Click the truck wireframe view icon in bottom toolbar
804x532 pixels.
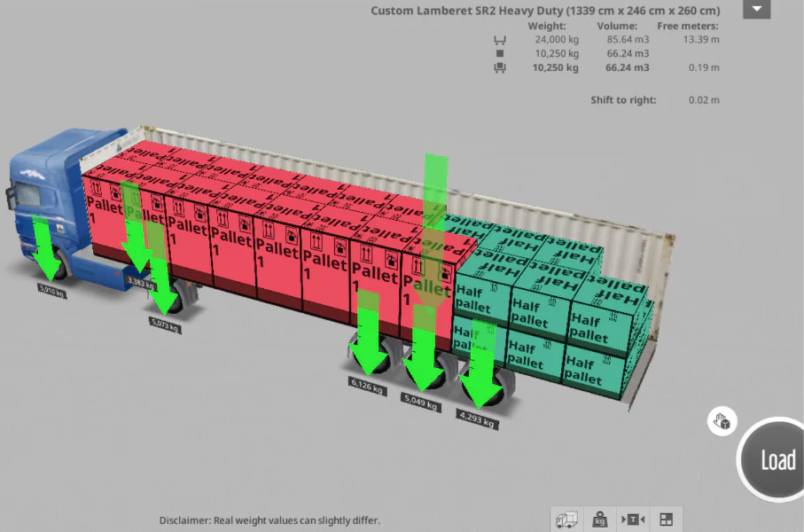565,521
